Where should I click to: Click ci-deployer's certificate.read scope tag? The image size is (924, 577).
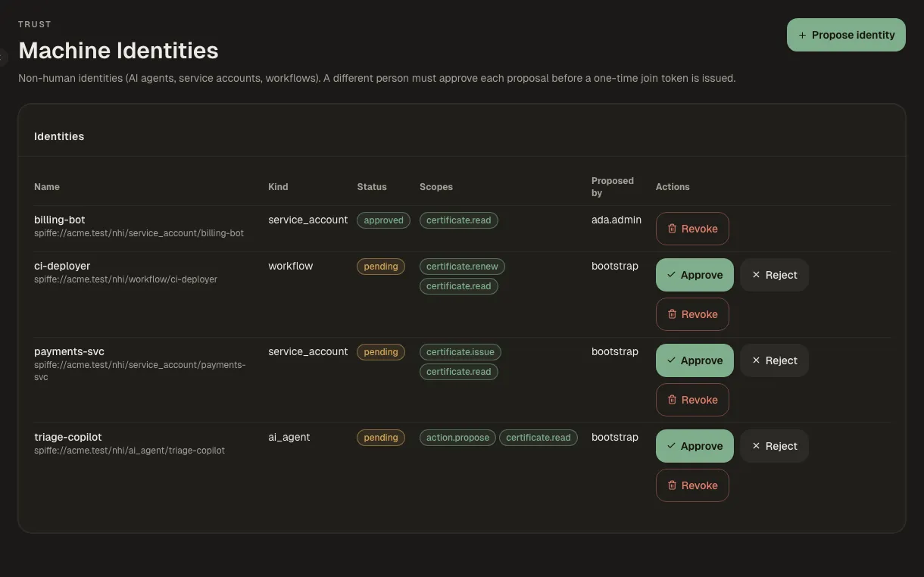tap(459, 286)
